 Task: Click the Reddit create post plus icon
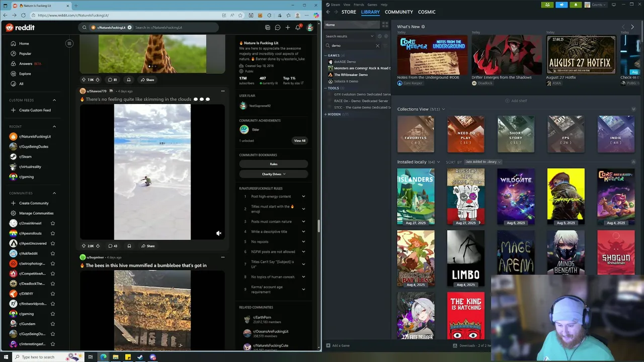tap(288, 28)
